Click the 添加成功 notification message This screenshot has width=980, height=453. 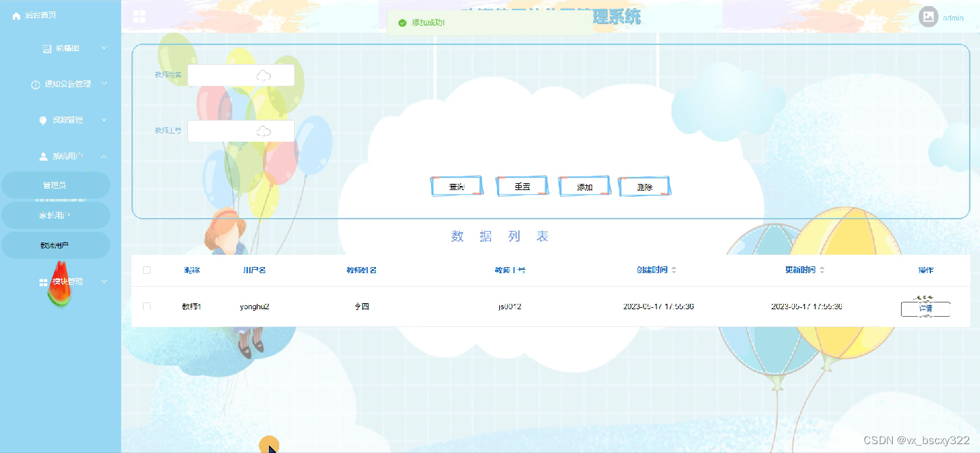(428, 22)
